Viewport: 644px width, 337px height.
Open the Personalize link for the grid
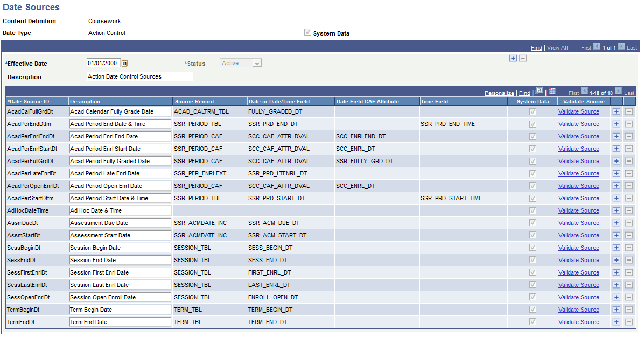(x=499, y=93)
